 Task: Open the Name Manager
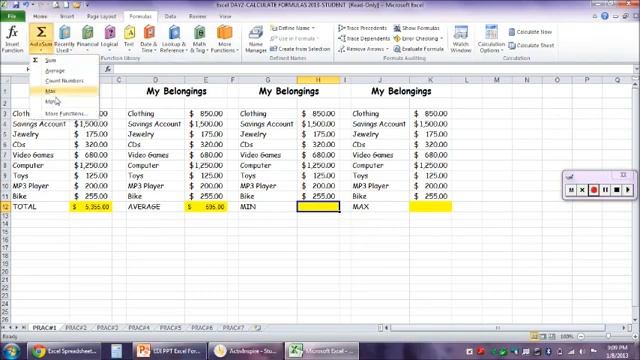click(256, 38)
